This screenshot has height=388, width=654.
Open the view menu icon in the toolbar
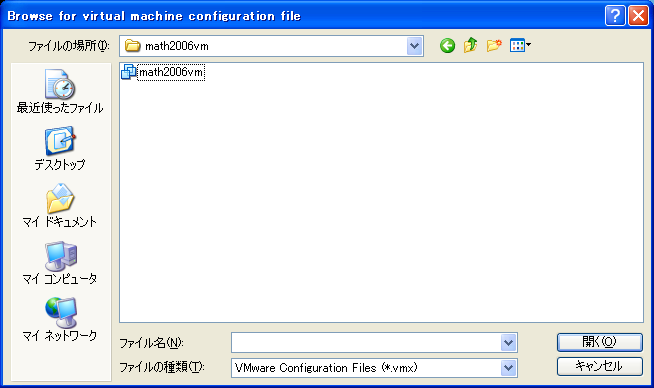520,45
